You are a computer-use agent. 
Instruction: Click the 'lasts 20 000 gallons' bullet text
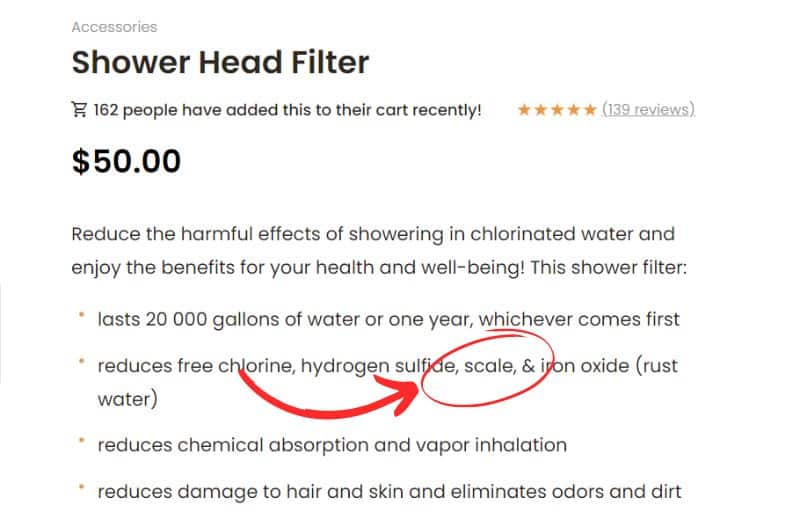(x=388, y=320)
